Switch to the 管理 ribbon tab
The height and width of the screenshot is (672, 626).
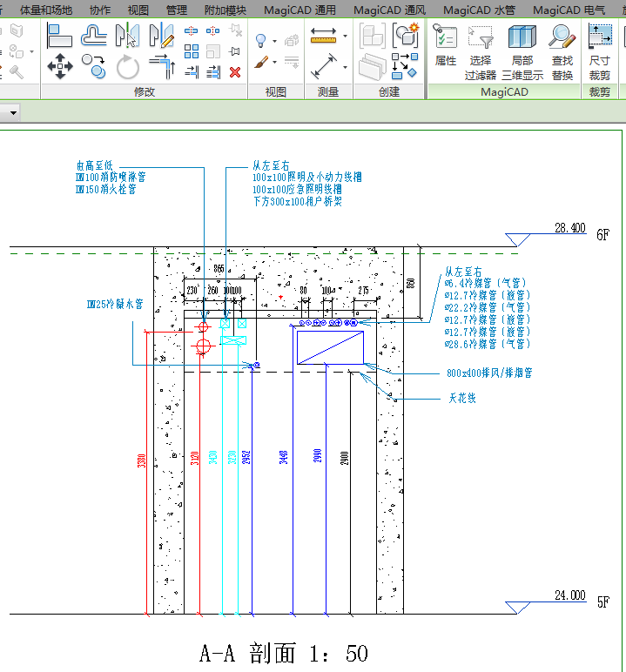[177, 10]
